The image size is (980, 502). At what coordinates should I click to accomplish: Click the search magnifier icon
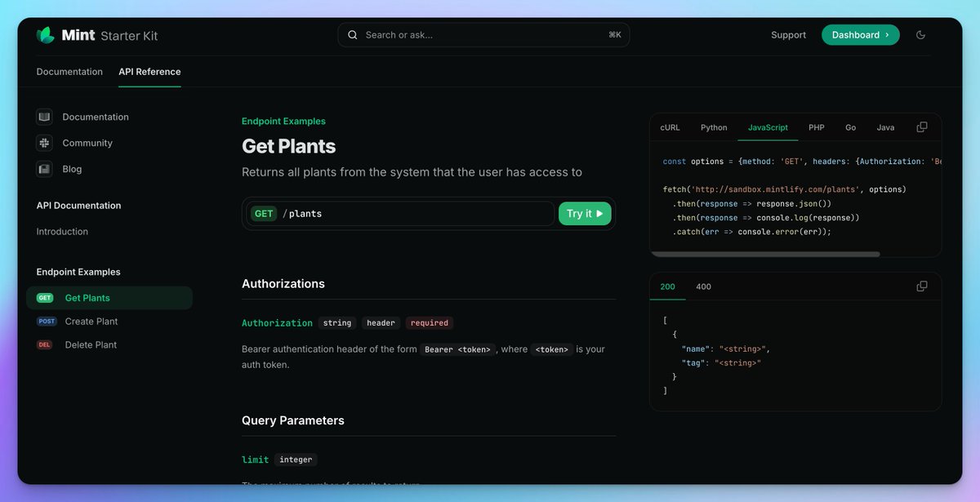click(x=353, y=35)
